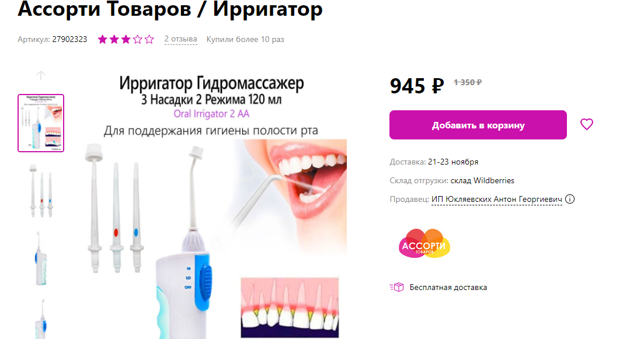Click the main irrigator product image
This screenshot has width=644, height=339.
(x=211, y=205)
